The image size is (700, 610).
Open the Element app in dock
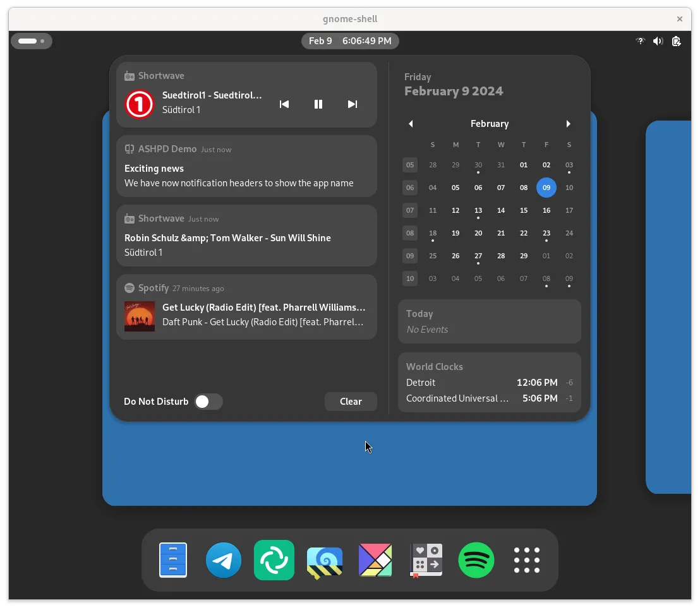[274, 560]
